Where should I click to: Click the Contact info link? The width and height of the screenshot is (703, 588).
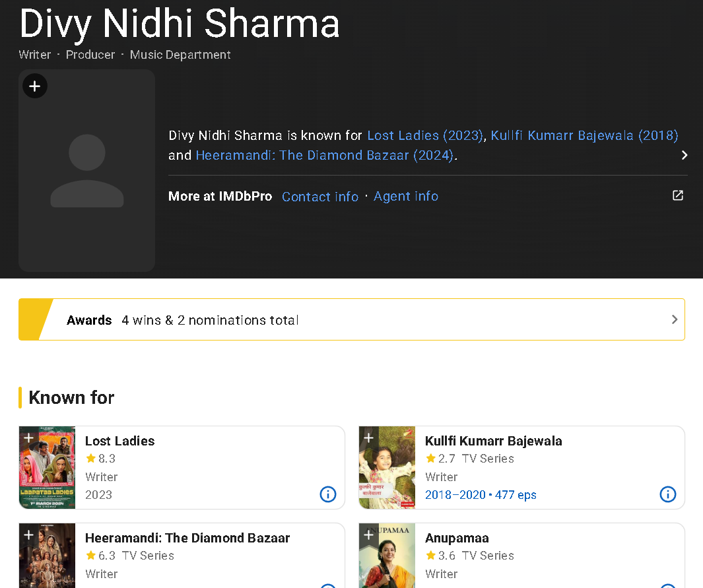click(320, 197)
